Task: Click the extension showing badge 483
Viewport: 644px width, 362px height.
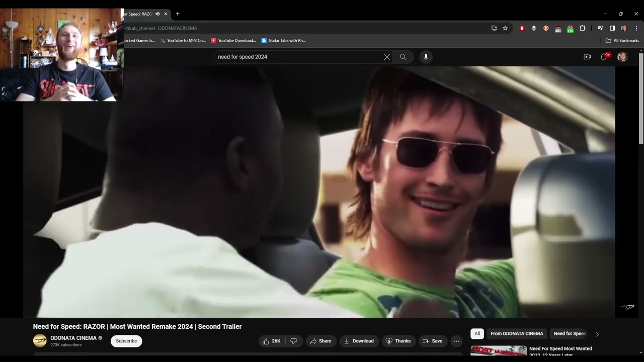Action: (558, 29)
